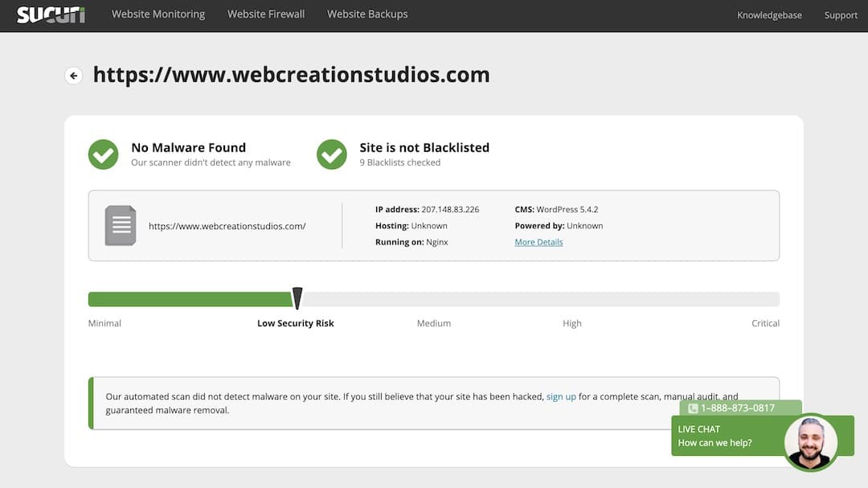The image size is (868, 488).
Task: Open Website Backups menu
Action: click(367, 14)
